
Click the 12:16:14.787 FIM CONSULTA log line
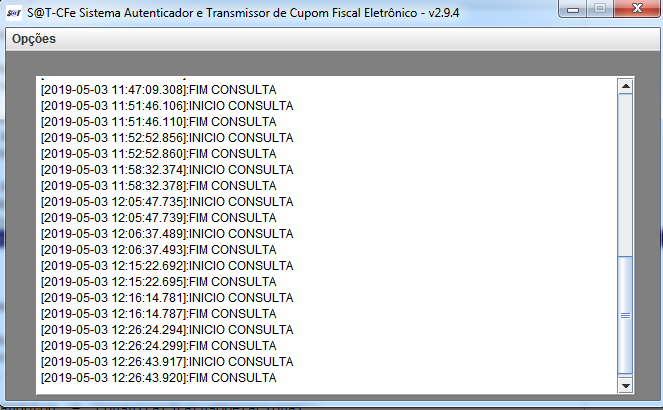159,314
